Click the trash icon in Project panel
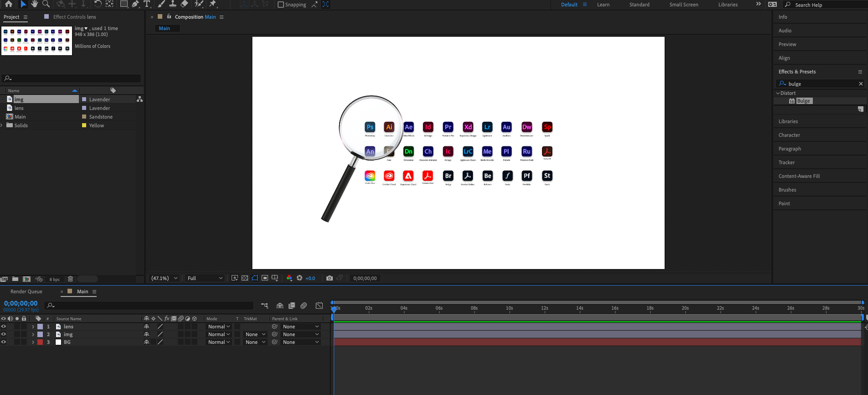 click(70, 279)
